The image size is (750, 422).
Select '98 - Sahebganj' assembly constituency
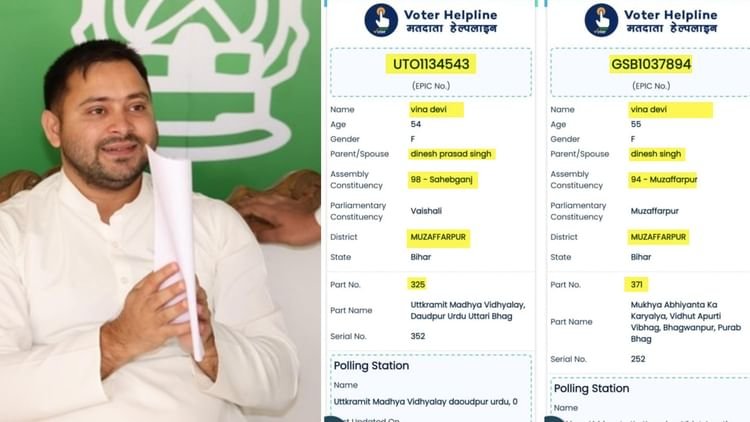(441, 179)
